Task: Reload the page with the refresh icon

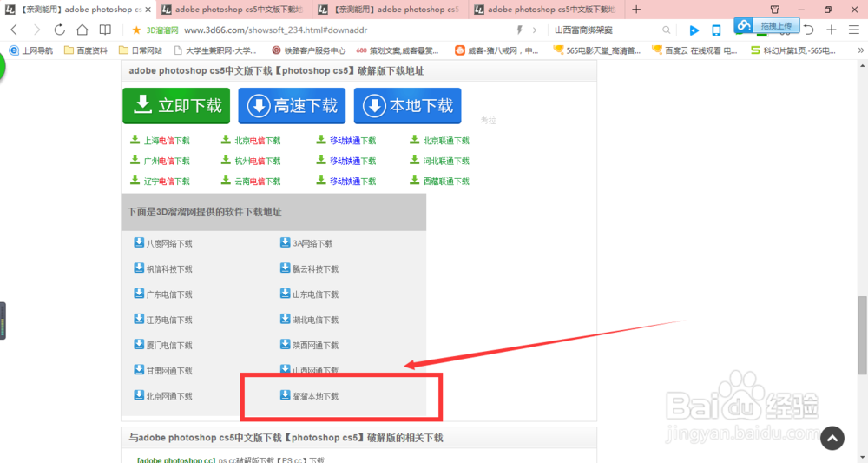Action: click(59, 30)
